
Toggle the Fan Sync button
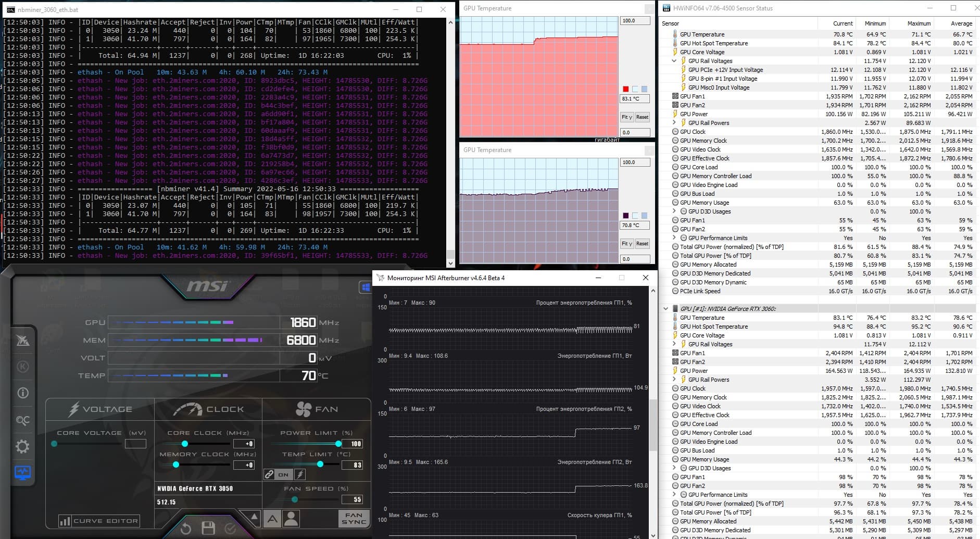click(x=354, y=518)
